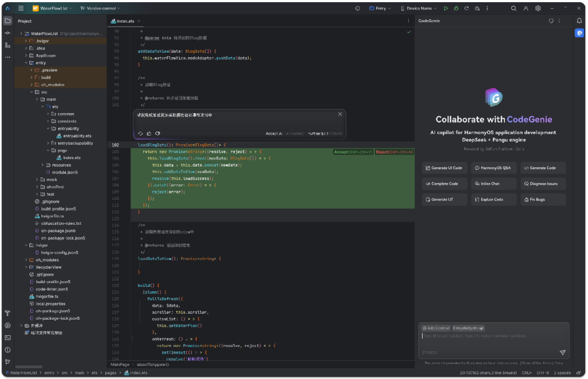Open the settings gear icon

pyautogui.click(x=538, y=8)
